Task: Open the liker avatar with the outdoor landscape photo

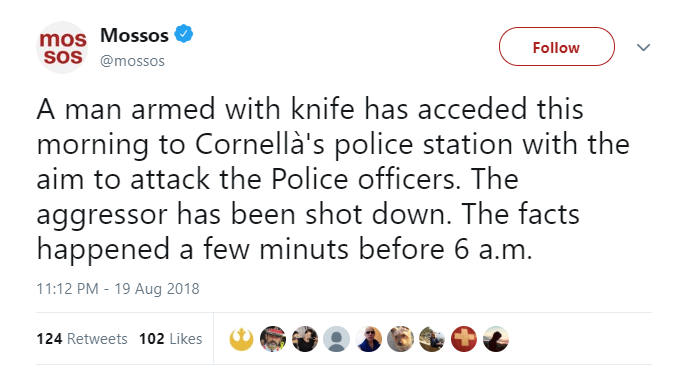Action: [x=432, y=339]
